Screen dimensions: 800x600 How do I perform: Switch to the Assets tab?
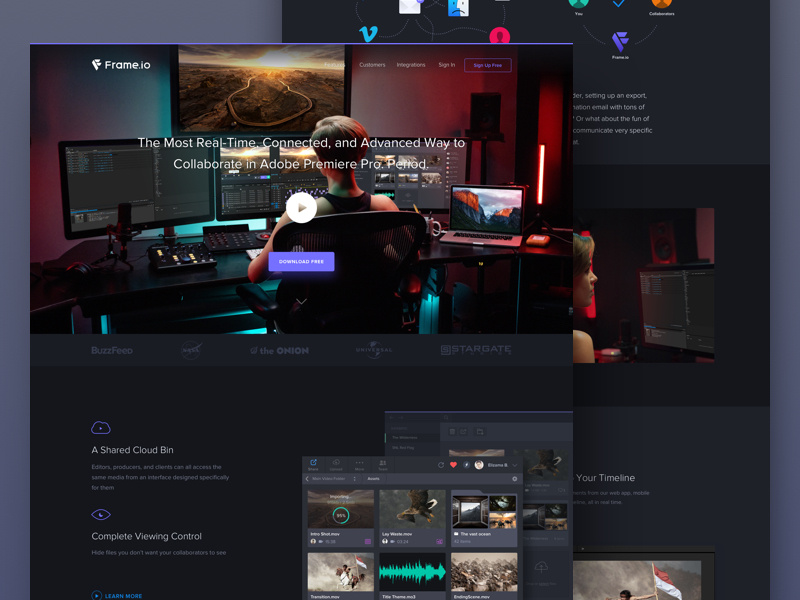[374, 477]
